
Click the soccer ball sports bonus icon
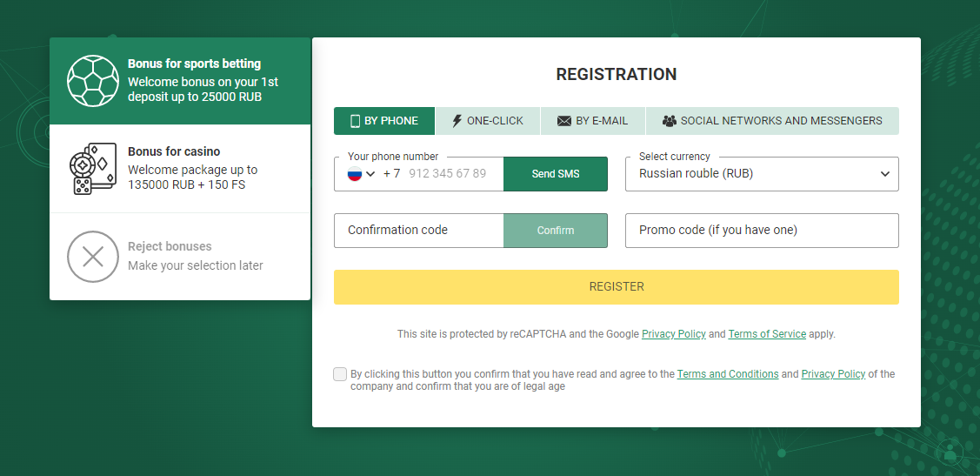(x=92, y=81)
